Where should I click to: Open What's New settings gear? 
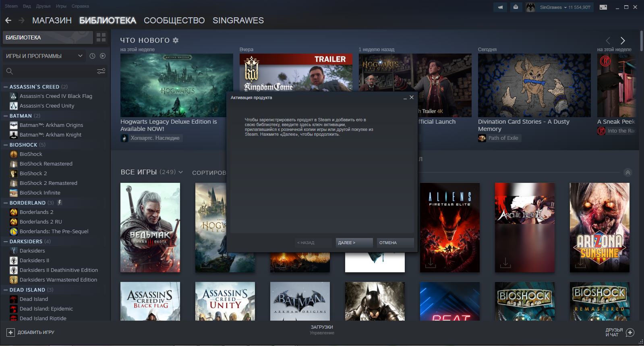176,40
